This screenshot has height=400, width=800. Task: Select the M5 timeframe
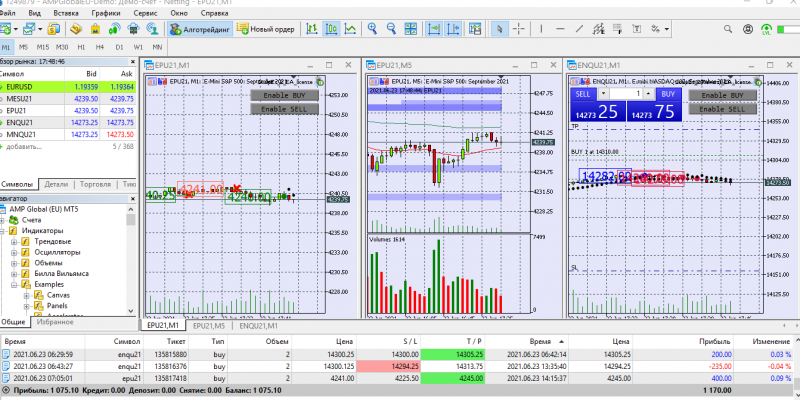(x=23, y=47)
